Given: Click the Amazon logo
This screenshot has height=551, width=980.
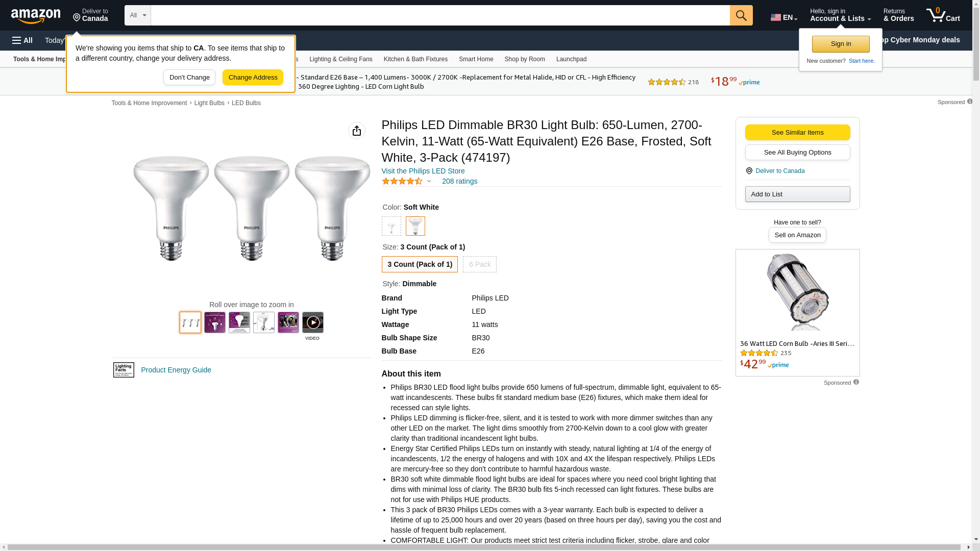Looking at the screenshot, I should (36, 16).
